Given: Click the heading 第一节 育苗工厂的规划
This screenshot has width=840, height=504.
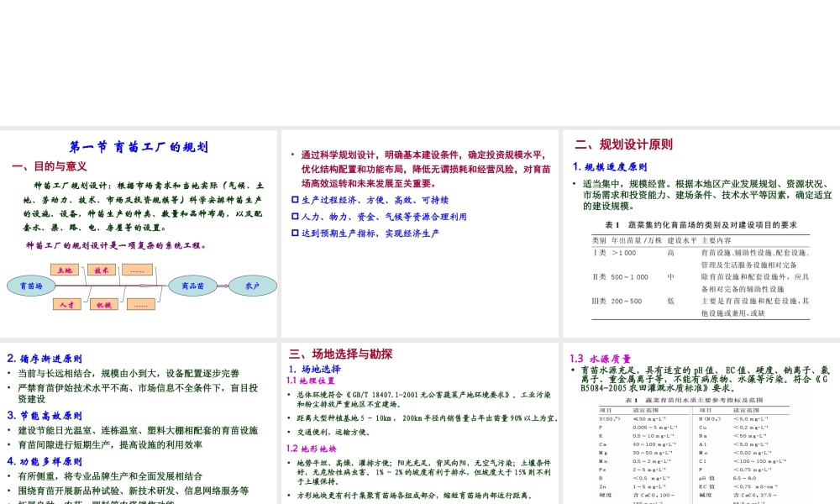Looking at the screenshot, I should click(139, 147).
